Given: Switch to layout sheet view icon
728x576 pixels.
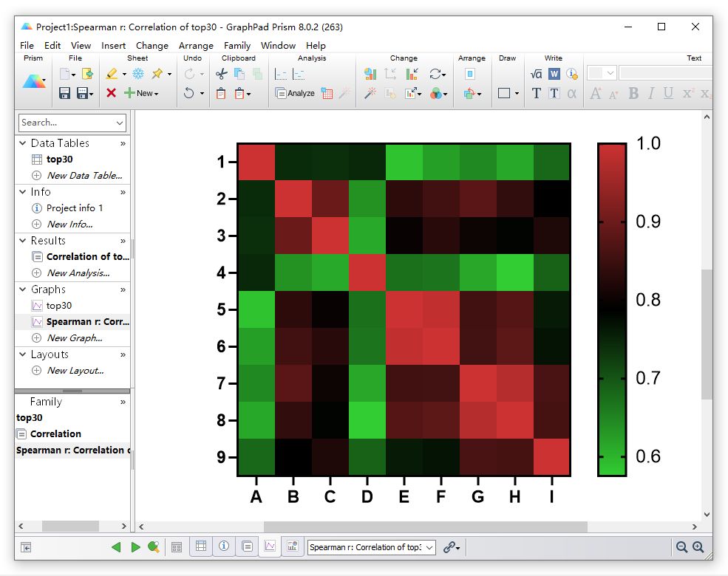Looking at the screenshot, I should [x=293, y=546].
